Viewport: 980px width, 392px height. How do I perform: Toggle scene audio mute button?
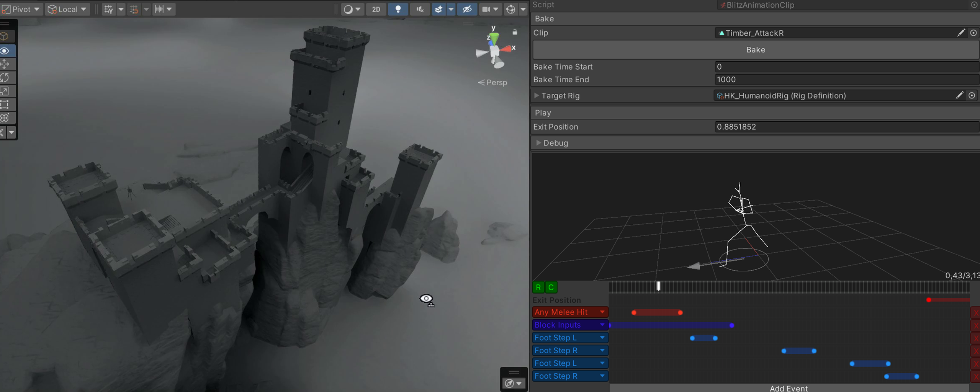pyautogui.click(x=420, y=9)
